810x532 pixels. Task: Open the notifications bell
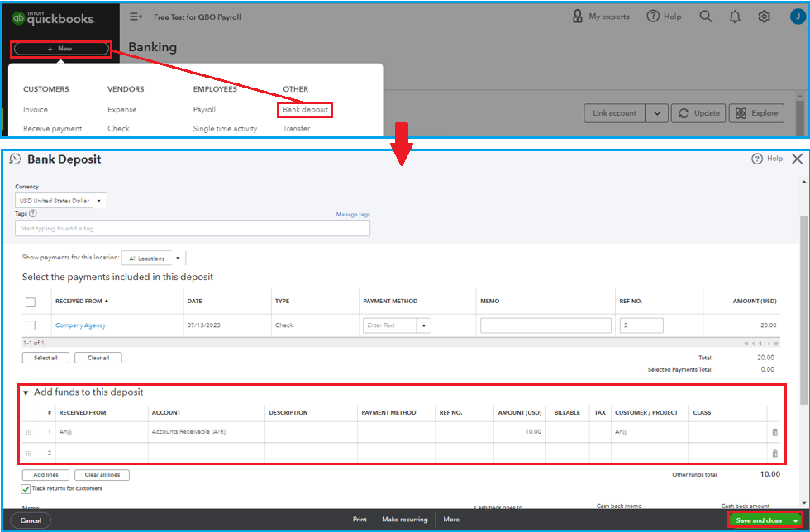point(735,17)
